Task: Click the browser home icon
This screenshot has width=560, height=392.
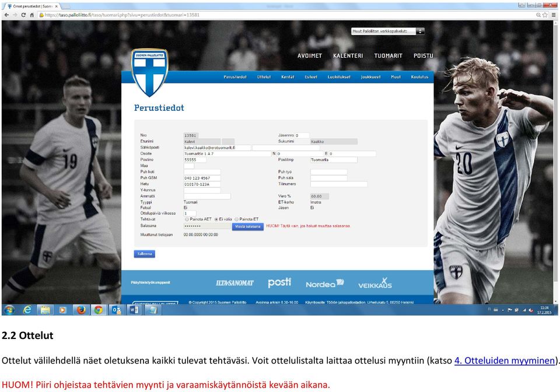Action: [x=32, y=15]
